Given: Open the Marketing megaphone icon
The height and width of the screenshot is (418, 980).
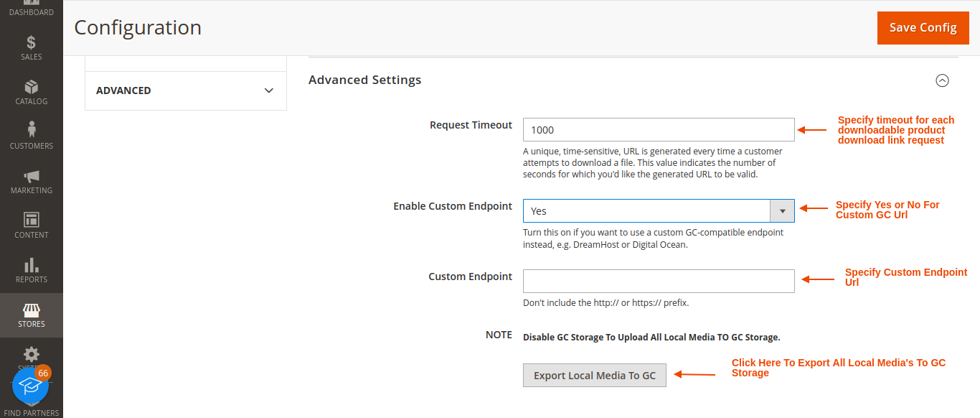Looking at the screenshot, I should pos(32,182).
